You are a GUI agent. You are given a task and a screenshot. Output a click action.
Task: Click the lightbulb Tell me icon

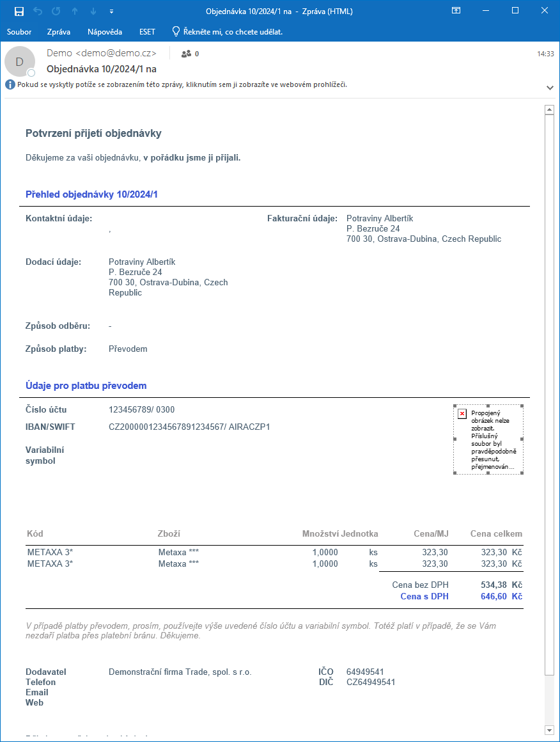[176, 32]
